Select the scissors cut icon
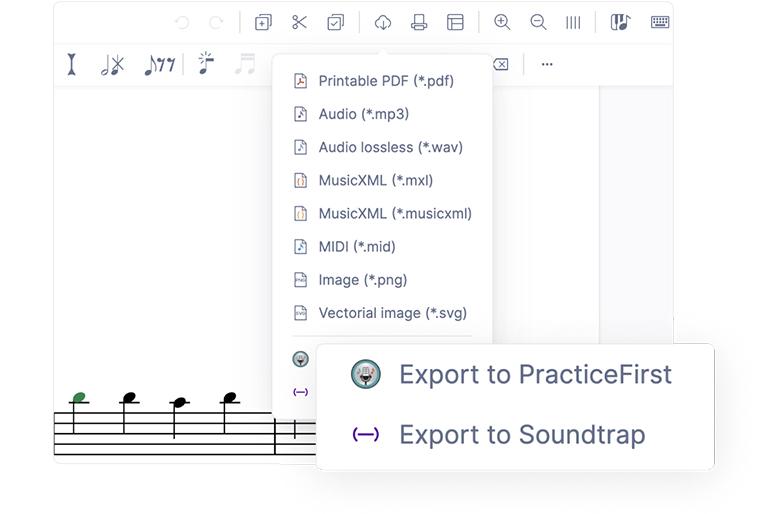The height and width of the screenshot is (514, 768). tap(299, 22)
